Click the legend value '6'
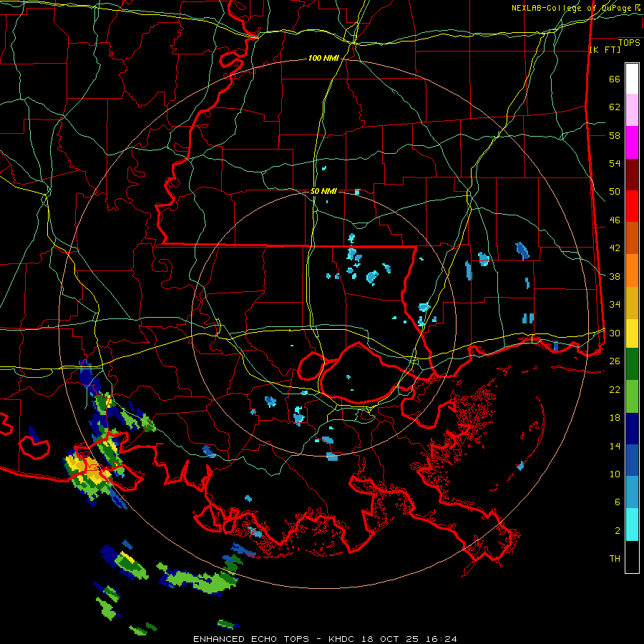This screenshot has height=644, width=644. [x=618, y=502]
